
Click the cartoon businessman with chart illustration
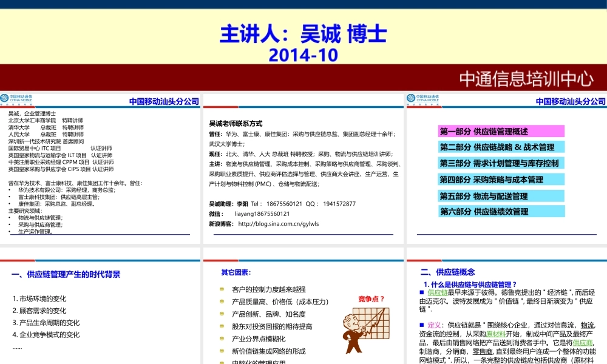pyautogui.click(x=366, y=330)
